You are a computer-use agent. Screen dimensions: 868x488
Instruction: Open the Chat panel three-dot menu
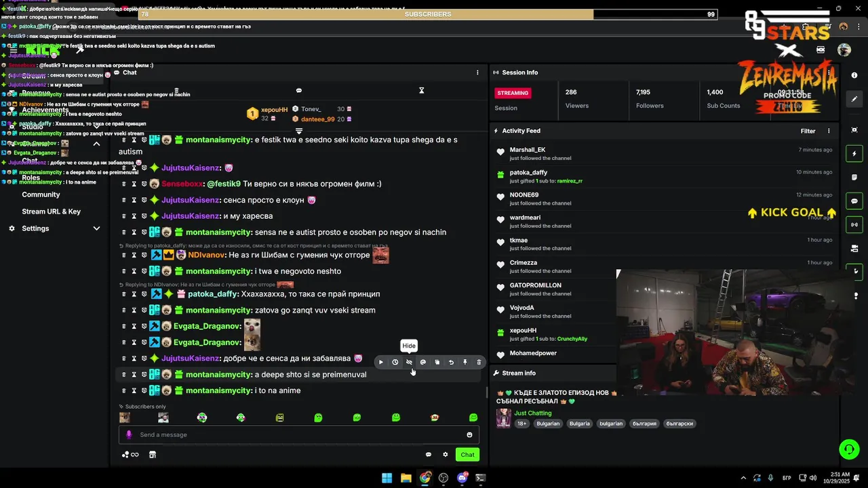pos(477,73)
